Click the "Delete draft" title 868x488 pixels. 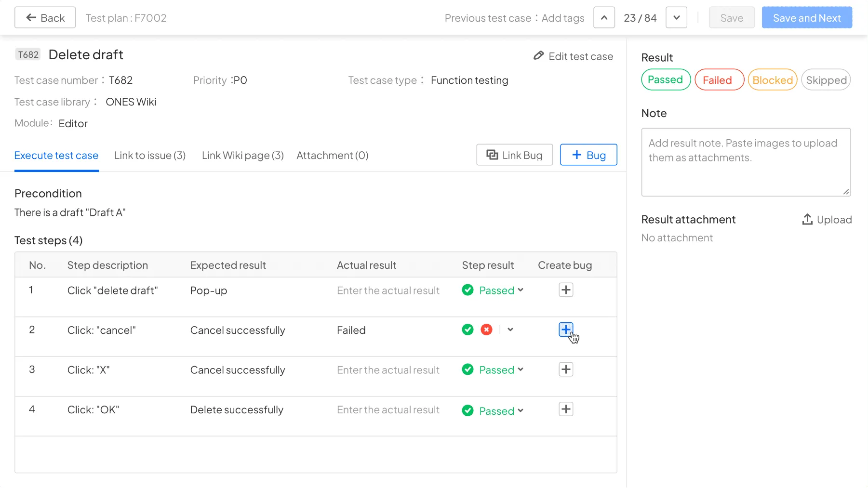[86, 54]
